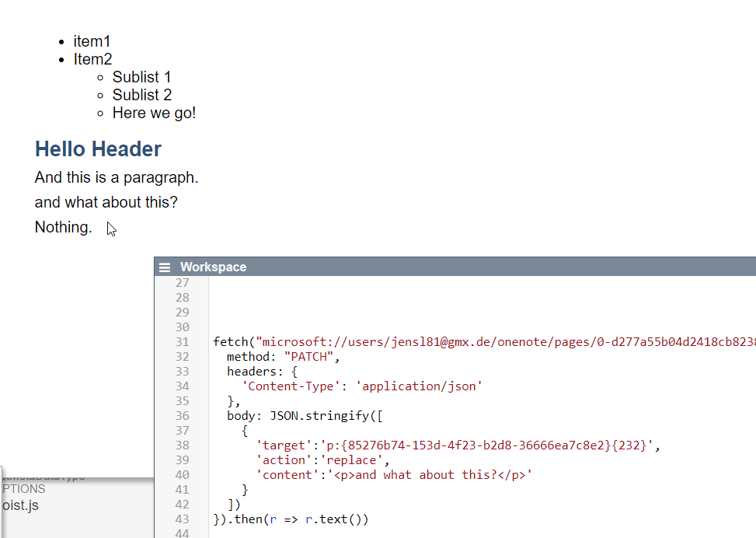
Task: Click paragraph 'And this is a paragraph.'
Action: 117,177
